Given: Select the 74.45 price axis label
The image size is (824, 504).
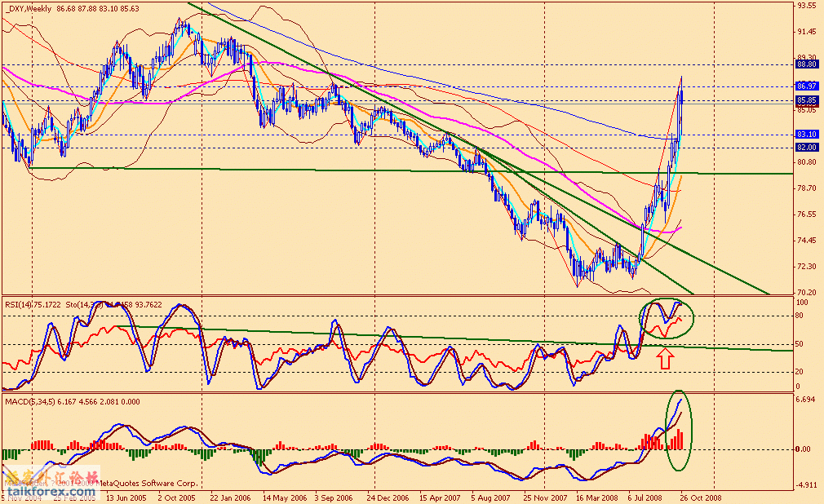Looking at the screenshot, I should click(x=807, y=241).
